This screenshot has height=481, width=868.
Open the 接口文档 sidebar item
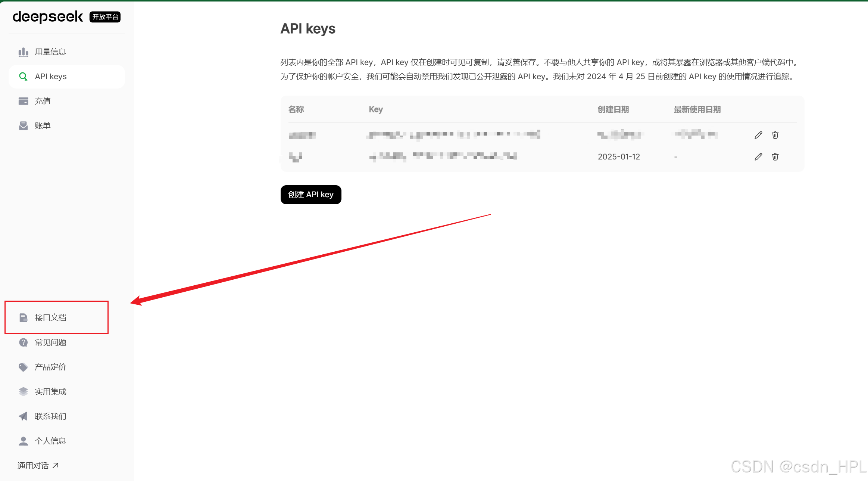coord(51,318)
